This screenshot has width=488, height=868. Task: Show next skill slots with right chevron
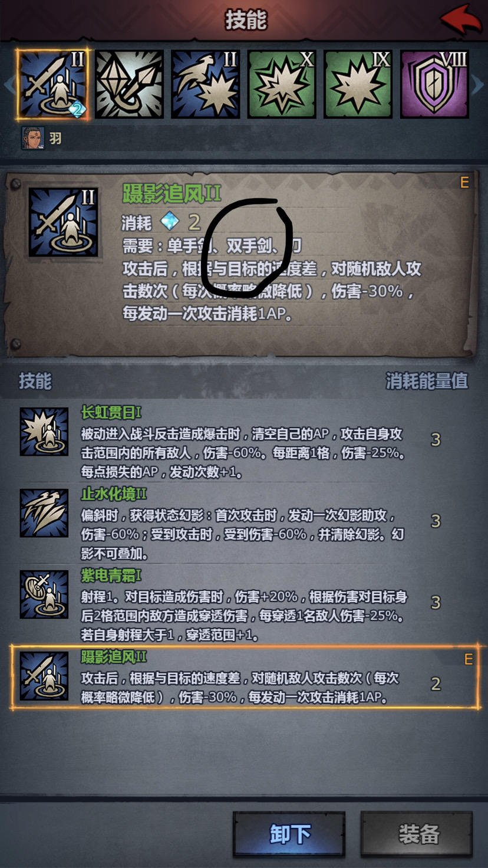478,85
